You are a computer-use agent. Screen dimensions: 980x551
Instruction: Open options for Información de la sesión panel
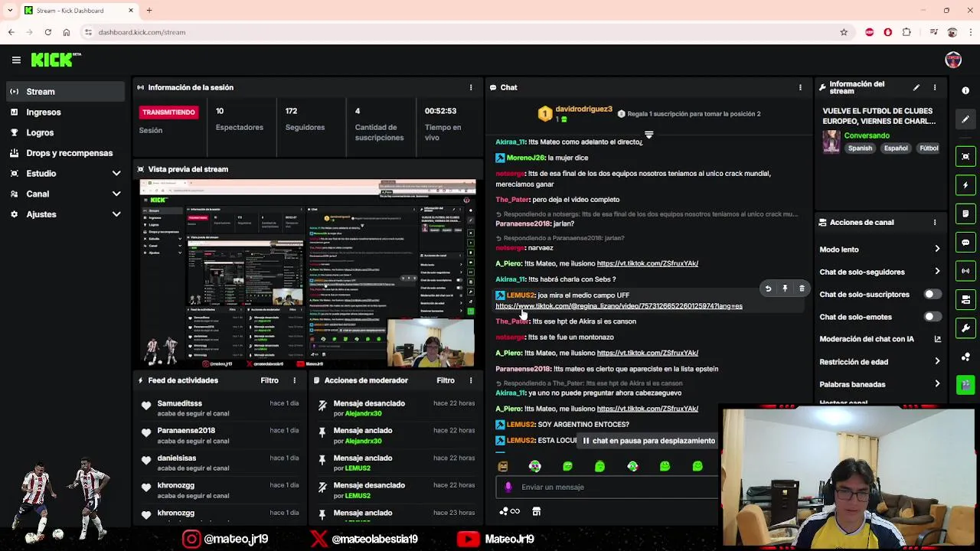pos(471,87)
